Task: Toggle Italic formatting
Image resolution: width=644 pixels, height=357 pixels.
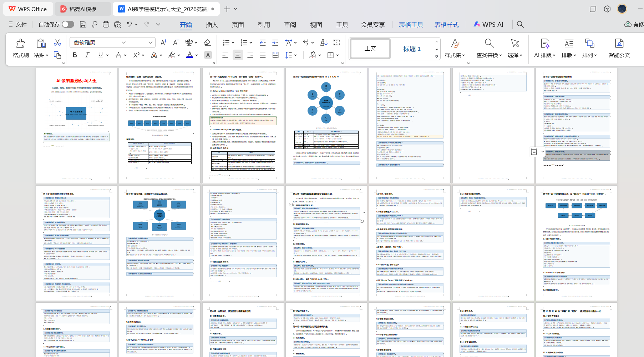Action: click(x=87, y=55)
